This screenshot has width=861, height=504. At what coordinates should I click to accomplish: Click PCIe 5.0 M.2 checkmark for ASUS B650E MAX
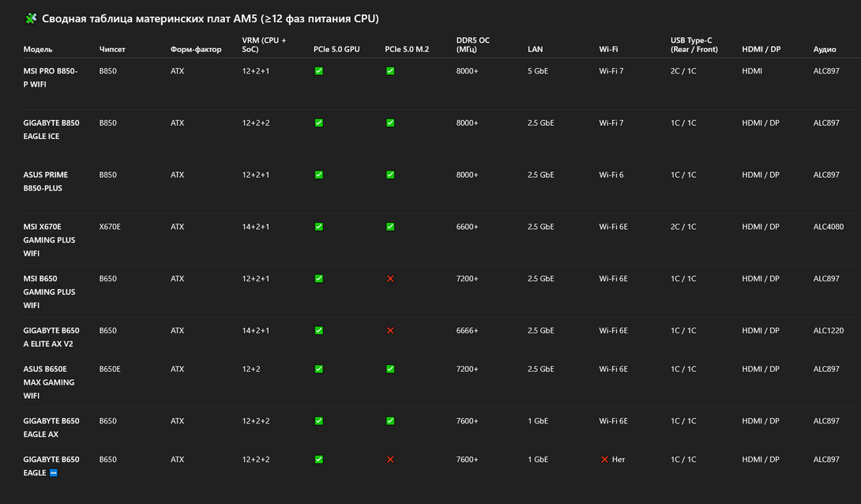(390, 369)
